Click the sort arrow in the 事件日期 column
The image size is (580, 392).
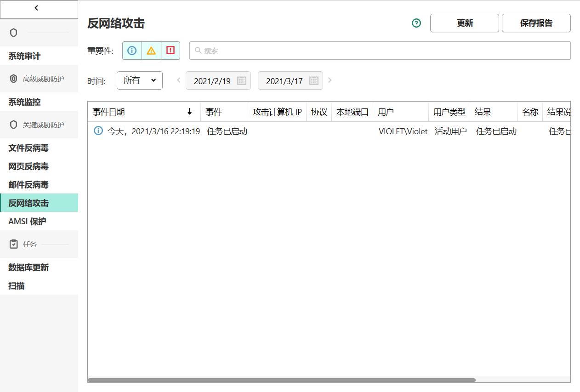tap(190, 111)
